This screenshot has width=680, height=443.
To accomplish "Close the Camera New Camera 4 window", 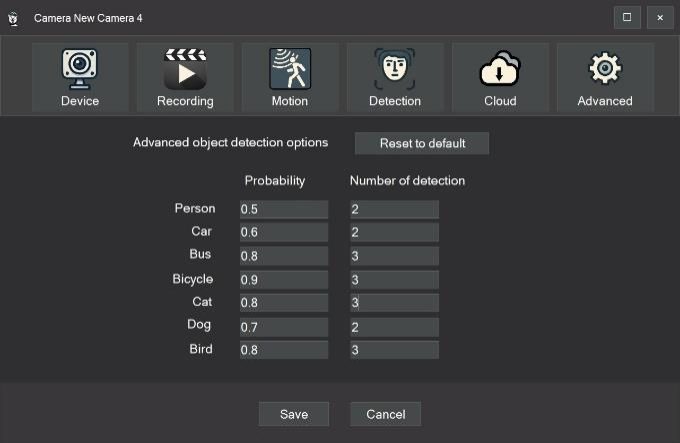I will click(x=659, y=18).
